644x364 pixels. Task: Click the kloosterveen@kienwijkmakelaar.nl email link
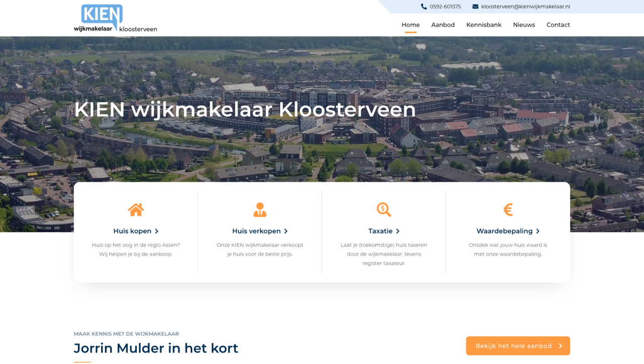tap(525, 7)
